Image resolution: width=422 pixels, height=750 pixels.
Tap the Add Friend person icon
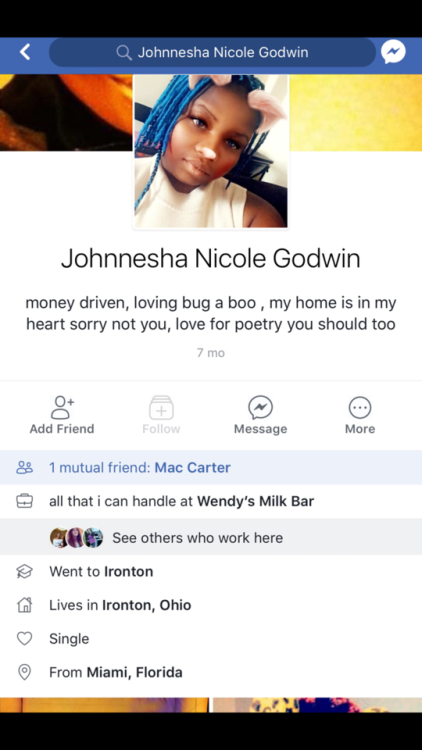(x=63, y=408)
